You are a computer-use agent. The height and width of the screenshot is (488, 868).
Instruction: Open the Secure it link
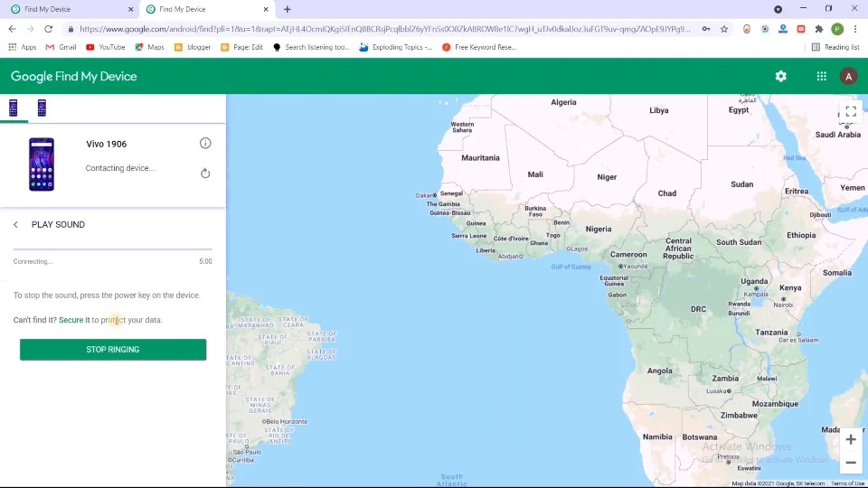[x=74, y=320]
